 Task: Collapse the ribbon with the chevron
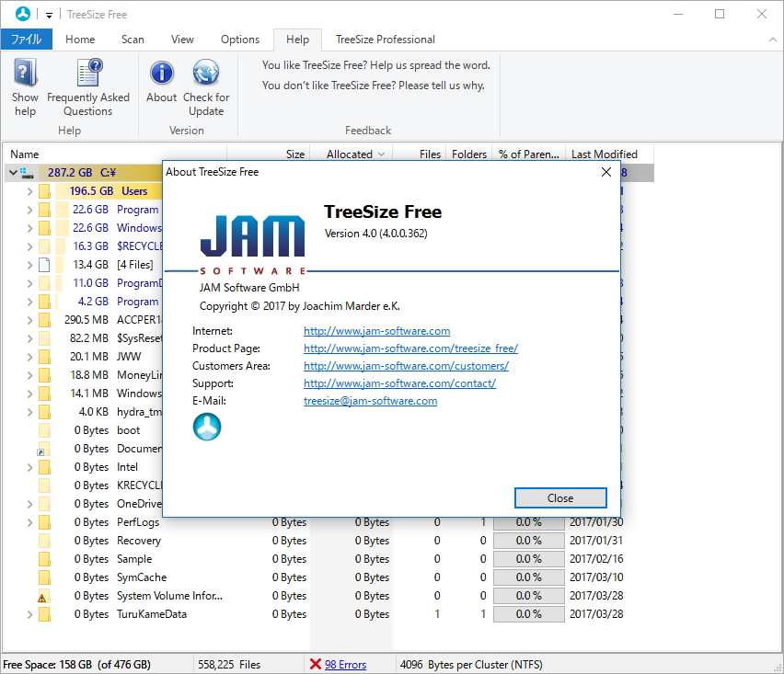(x=773, y=40)
